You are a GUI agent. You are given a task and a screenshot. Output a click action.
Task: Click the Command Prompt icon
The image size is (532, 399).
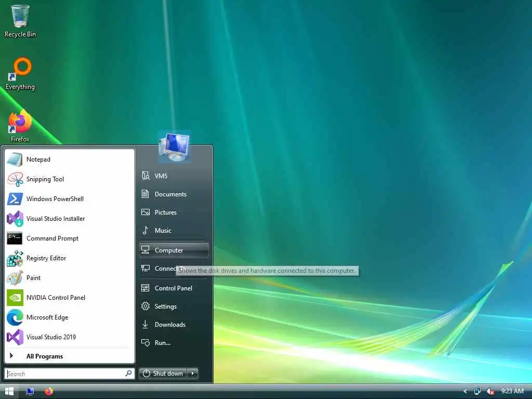(15, 238)
